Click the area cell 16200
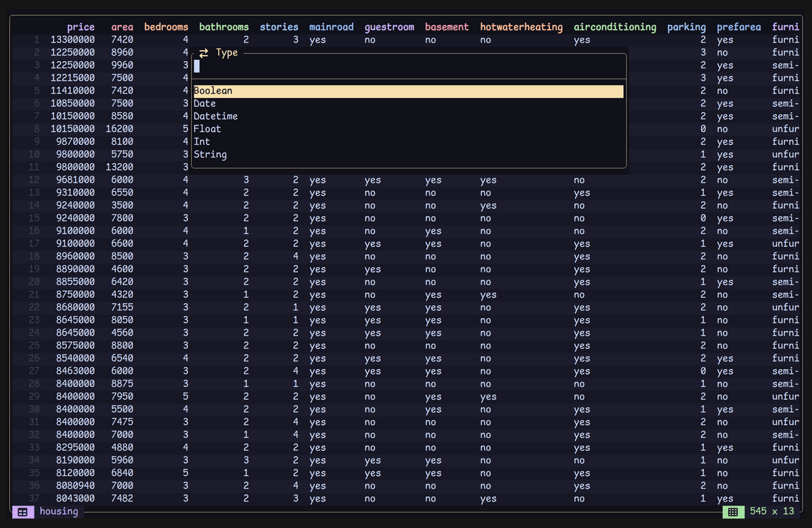Screen dimensions: 812x528 (120, 129)
